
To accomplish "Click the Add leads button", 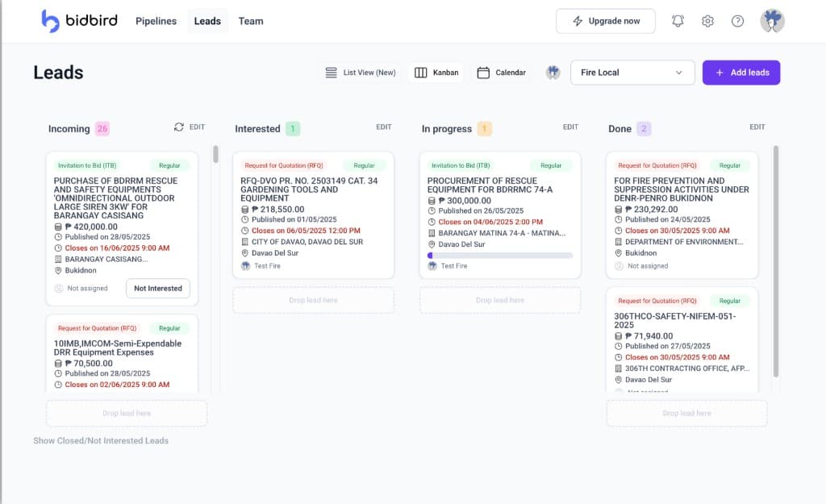I will (740, 72).
